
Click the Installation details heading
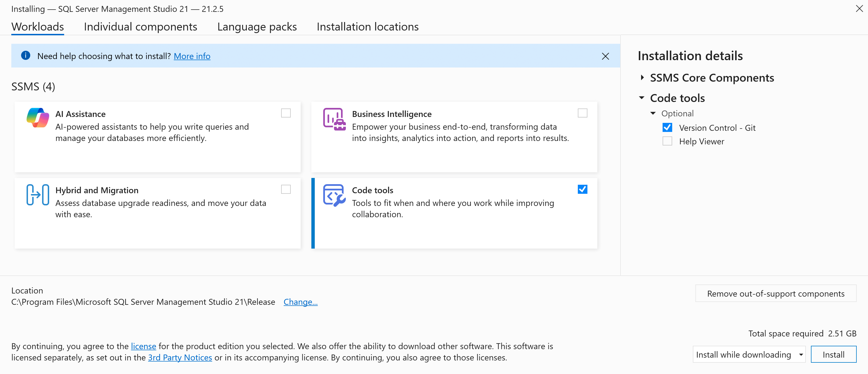pyautogui.click(x=690, y=56)
